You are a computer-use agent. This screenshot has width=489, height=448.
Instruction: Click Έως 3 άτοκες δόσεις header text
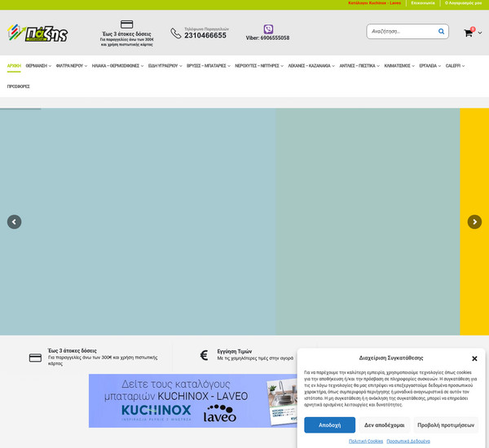pos(126,33)
